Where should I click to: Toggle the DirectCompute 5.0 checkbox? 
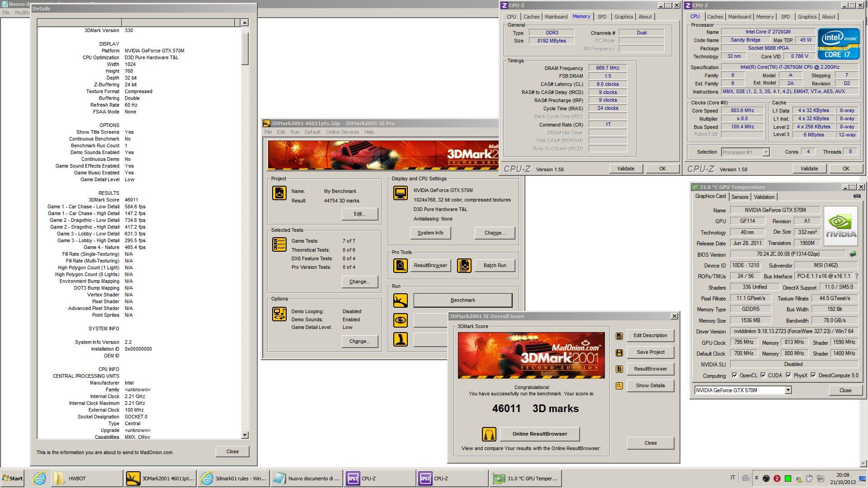click(813, 375)
